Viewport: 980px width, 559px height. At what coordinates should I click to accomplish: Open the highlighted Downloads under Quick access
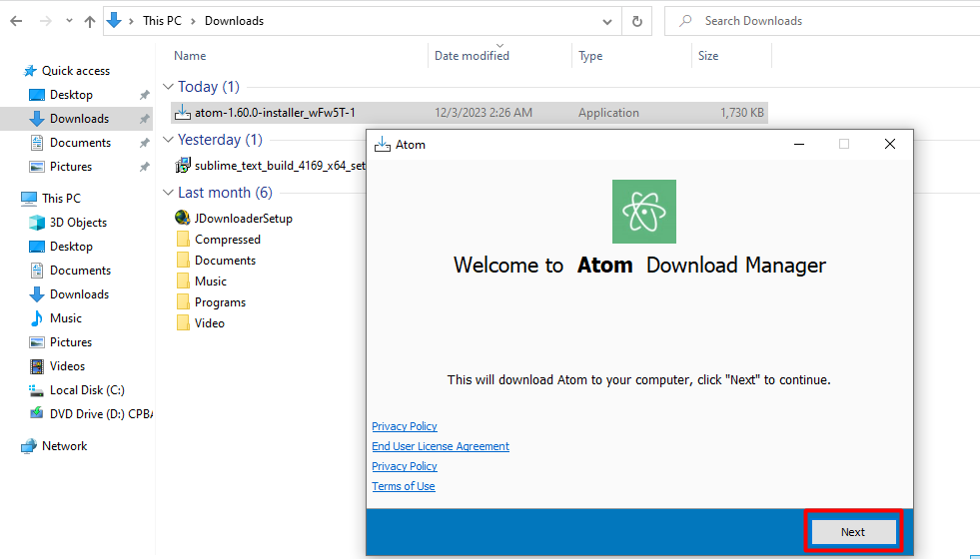pyautogui.click(x=79, y=119)
